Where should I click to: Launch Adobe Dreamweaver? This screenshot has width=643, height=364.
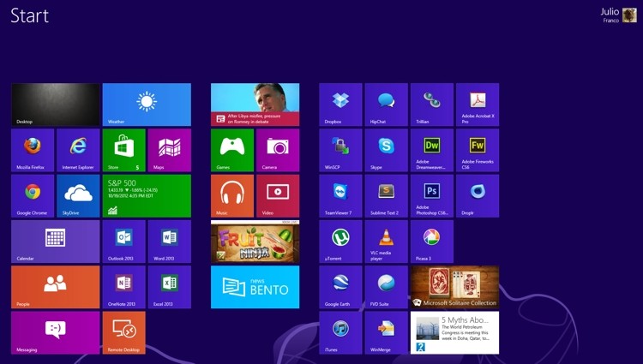pos(432,150)
